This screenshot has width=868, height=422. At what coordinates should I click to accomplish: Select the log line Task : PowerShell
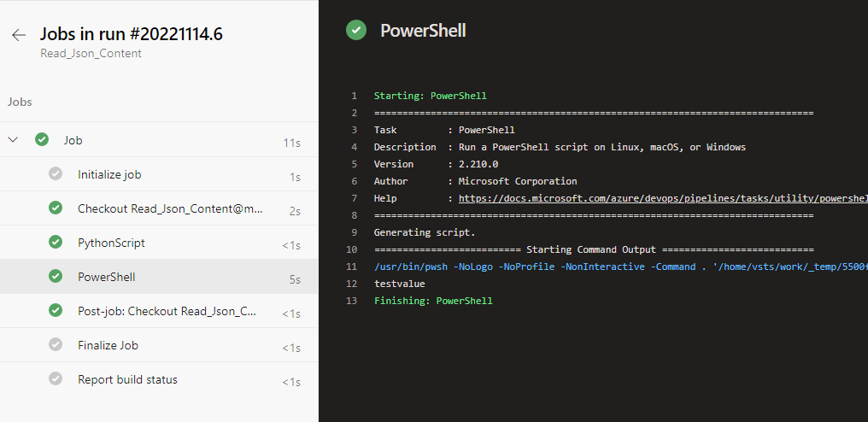pyautogui.click(x=444, y=130)
